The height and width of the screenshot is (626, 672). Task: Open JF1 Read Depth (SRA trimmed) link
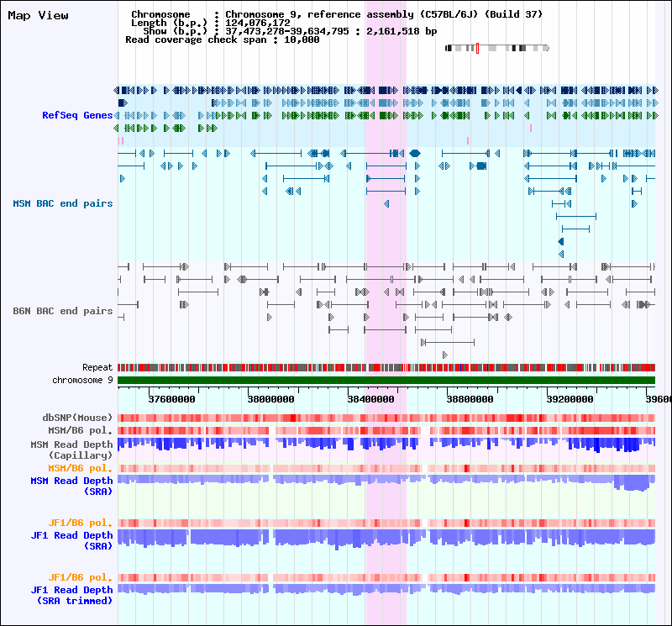71,595
